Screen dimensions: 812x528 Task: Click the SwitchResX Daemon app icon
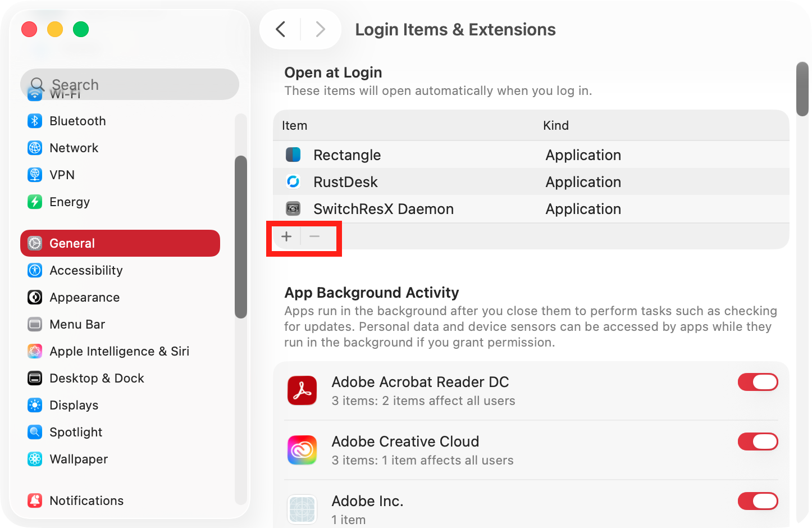click(293, 208)
